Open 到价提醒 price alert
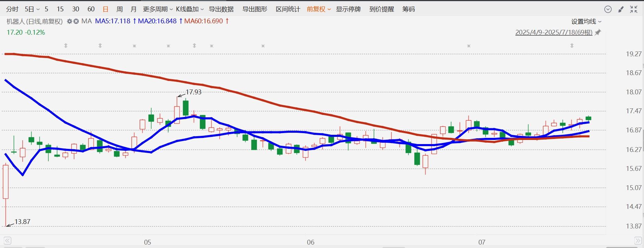This screenshot has height=248, width=644. (x=382, y=9)
